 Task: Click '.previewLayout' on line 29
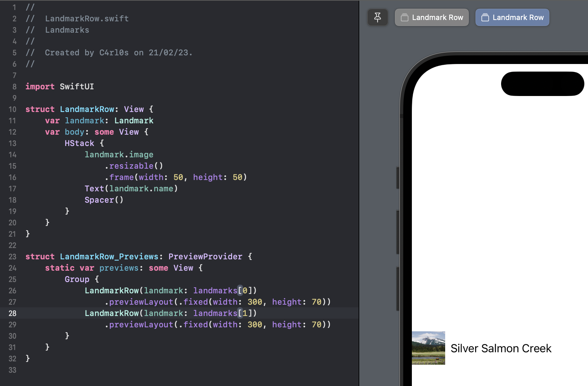(139, 325)
